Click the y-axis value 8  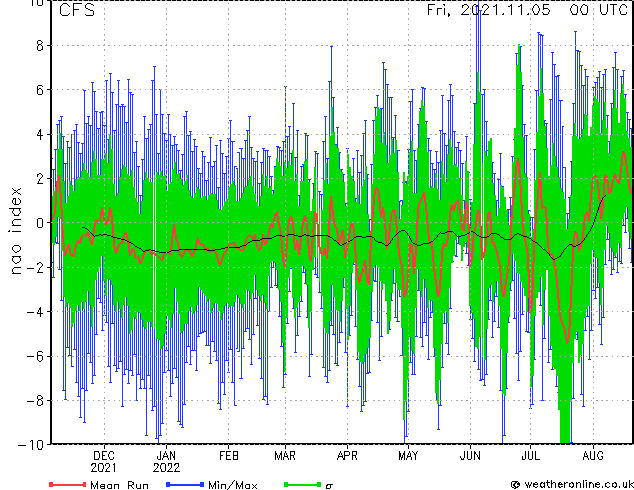click(40, 46)
